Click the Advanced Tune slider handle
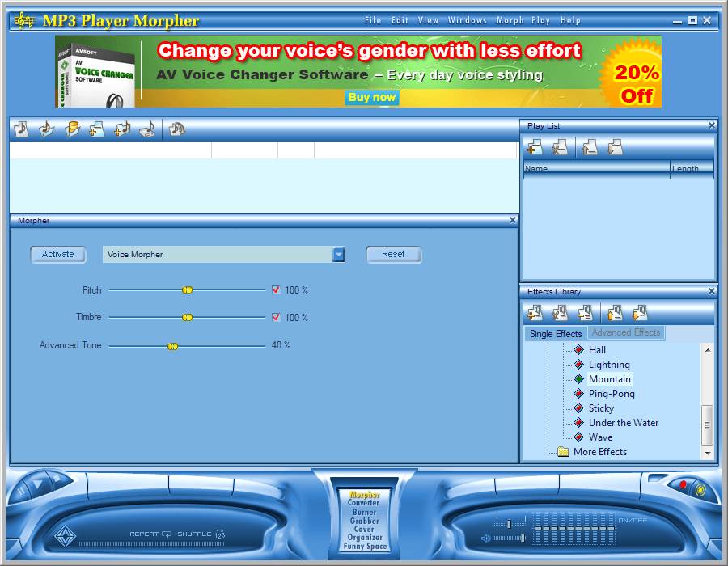This screenshot has height=566, width=728. click(172, 346)
